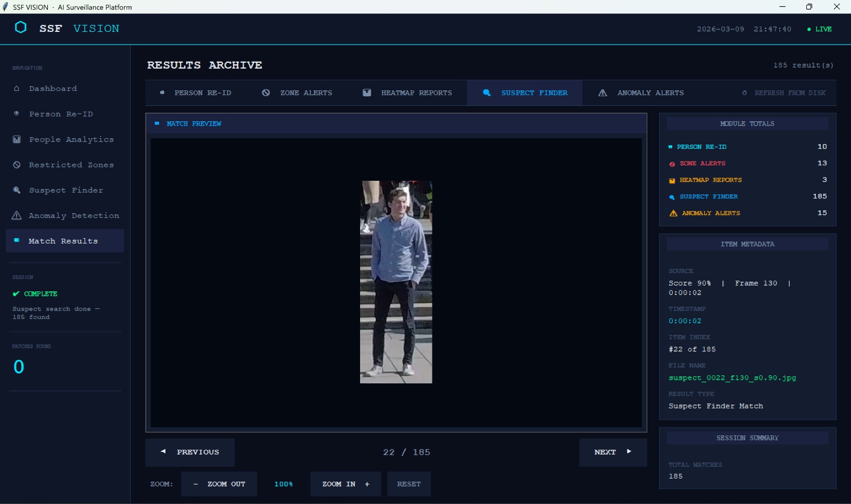Viewport: 851px width, 504px height.
Task: Open the Person Re-ID tab
Action: (196, 93)
